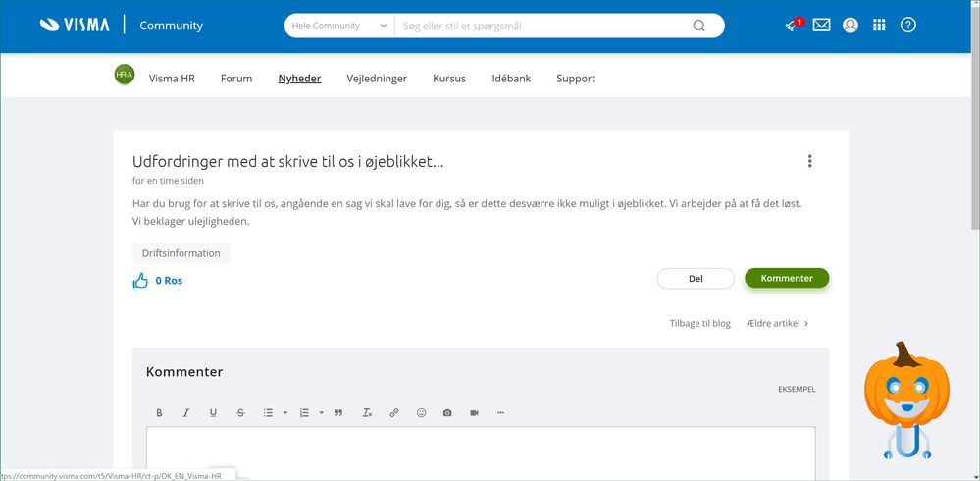Click the 'for en time siden' timestamp
Screen dimensions: 980x481
pos(168,181)
